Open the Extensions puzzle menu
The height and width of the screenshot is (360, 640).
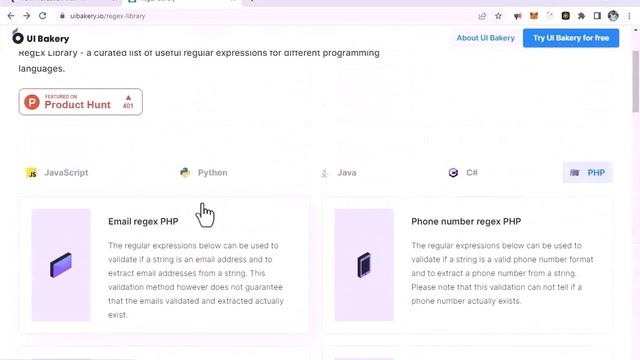(x=581, y=16)
